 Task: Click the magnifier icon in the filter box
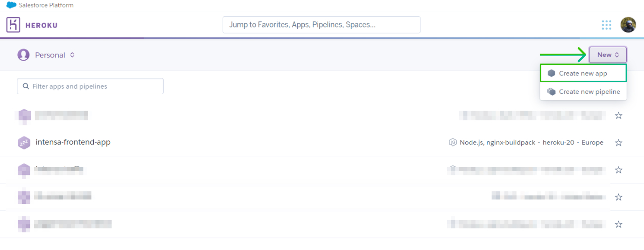point(26,86)
